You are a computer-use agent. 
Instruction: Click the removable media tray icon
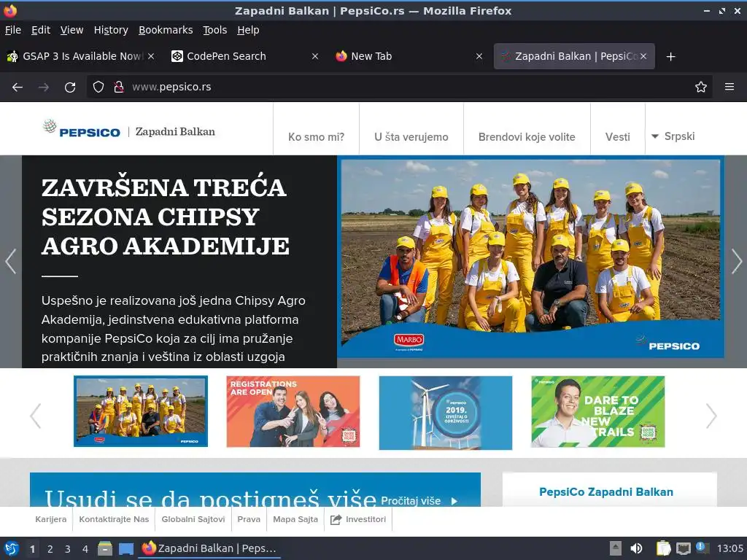click(616, 548)
